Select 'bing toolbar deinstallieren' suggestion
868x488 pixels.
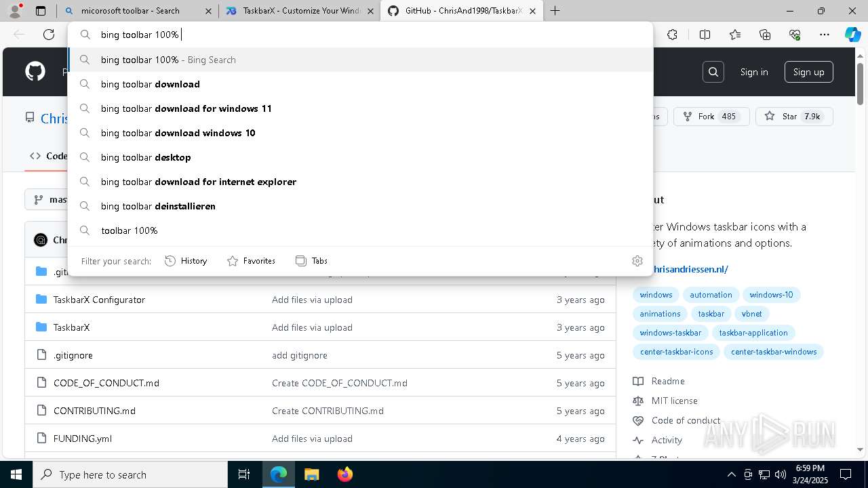point(360,206)
